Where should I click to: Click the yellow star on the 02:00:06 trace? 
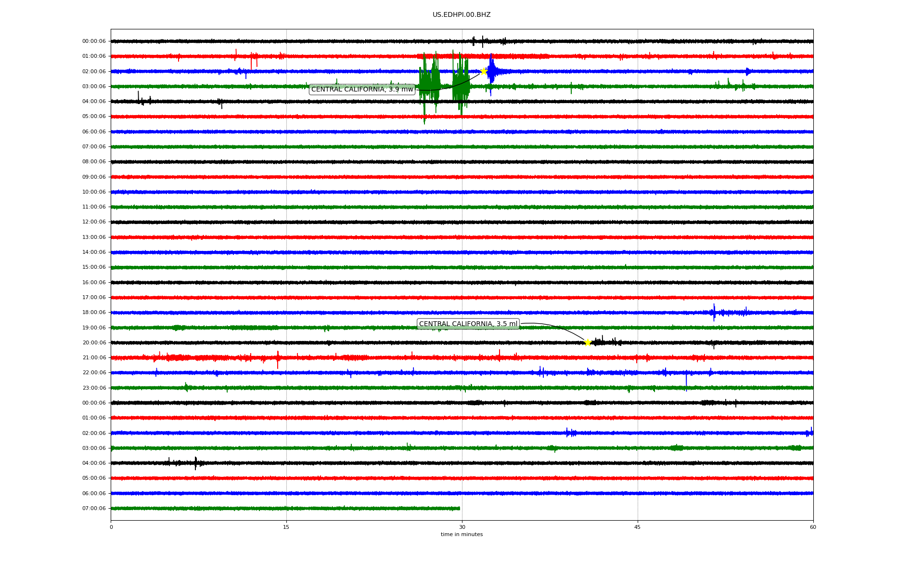(x=483, y=71)
